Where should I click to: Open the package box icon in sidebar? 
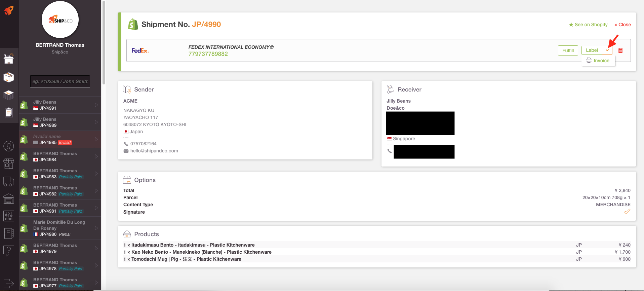pos(9,77)
